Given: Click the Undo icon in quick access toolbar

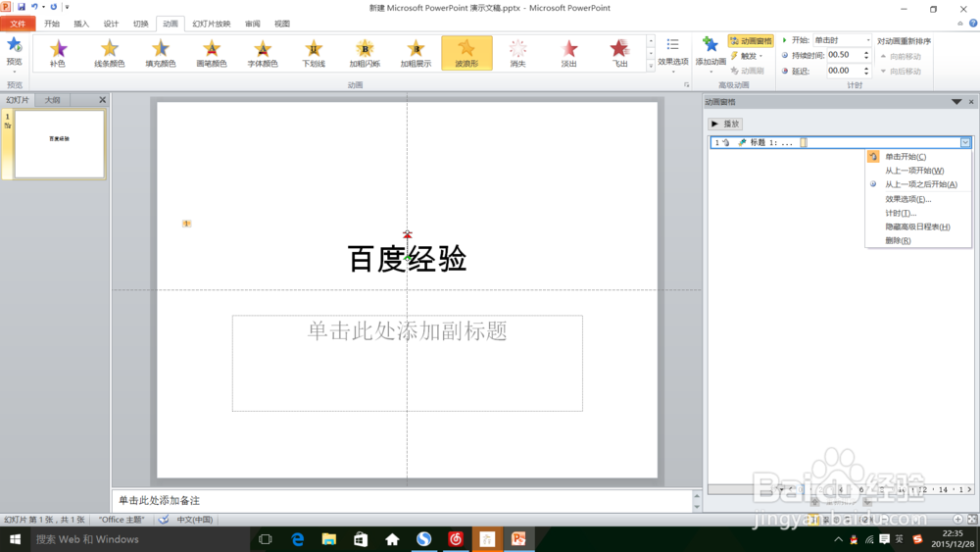Looking at the screenshot, I should [34, 7].
